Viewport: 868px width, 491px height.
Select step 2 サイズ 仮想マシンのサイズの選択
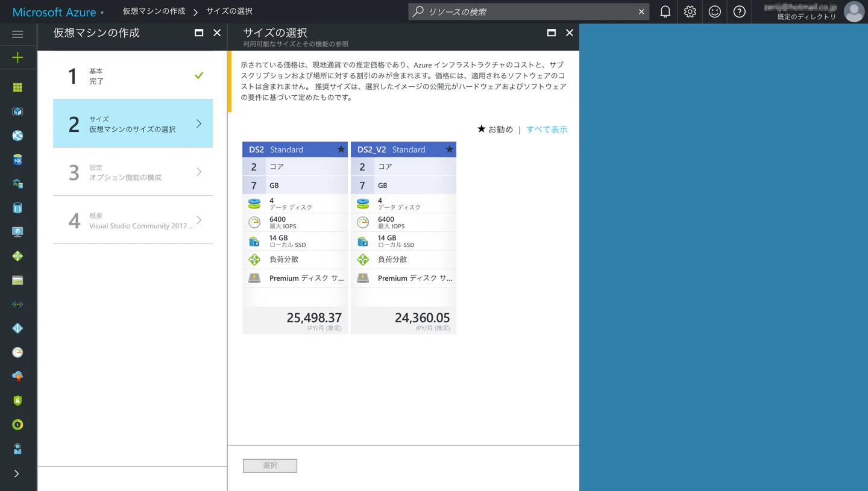(x=133, y=124)
